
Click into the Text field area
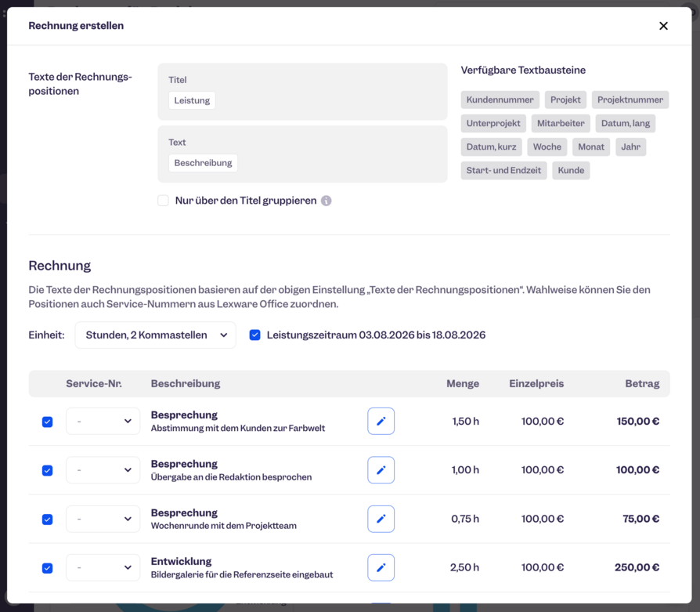click(x=302, y=154)
